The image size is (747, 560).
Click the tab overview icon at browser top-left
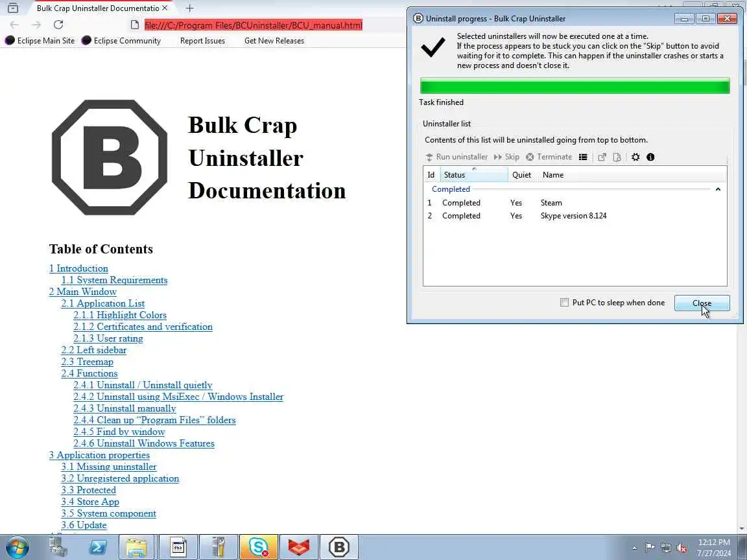point(13,8)
